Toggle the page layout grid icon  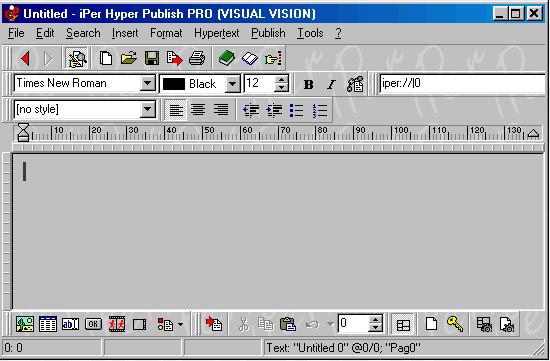coord(403,324)
